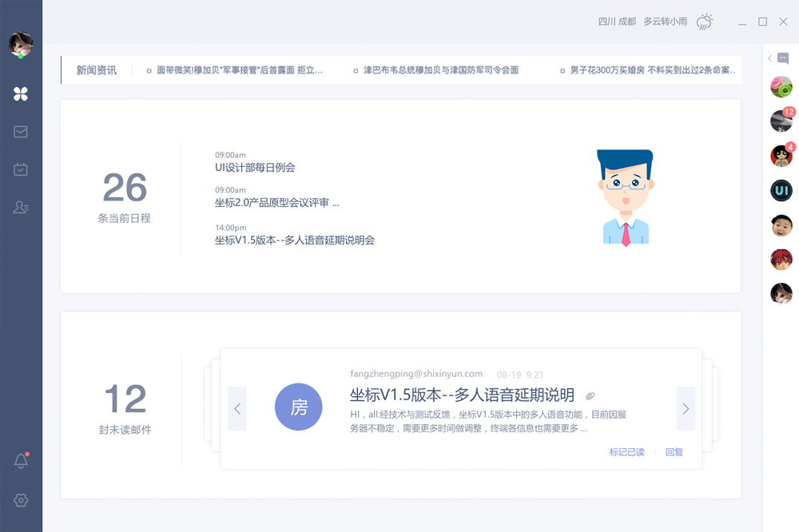Click the weather cloud rain icon
The height and width of the screenshot is (532, 799).
point(705,22)
